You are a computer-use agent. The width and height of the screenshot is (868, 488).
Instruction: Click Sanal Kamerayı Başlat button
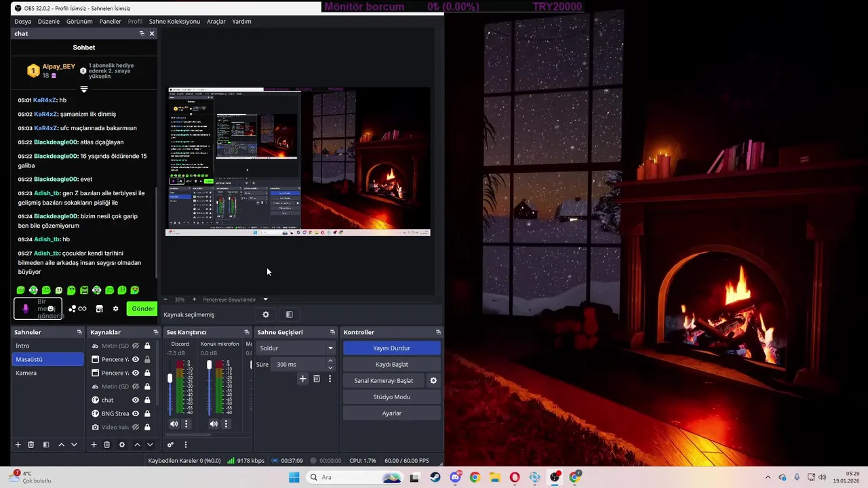(384, 380)
